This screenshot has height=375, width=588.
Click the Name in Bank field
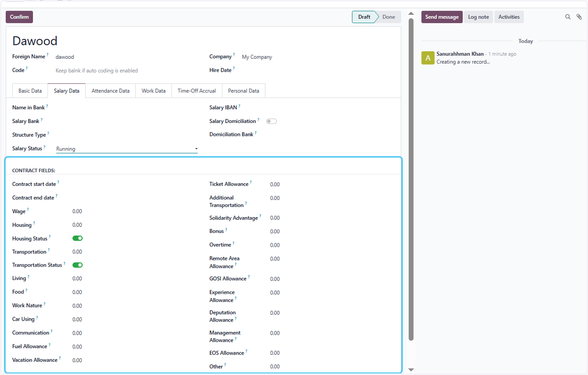coord(127,107)
